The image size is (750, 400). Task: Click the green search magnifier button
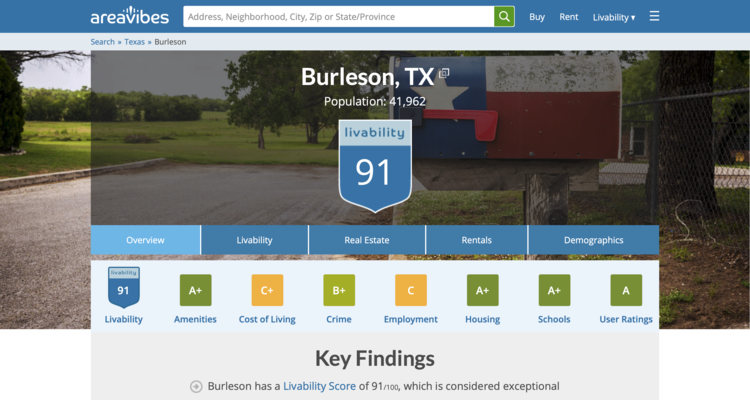(x=505, y=17)
